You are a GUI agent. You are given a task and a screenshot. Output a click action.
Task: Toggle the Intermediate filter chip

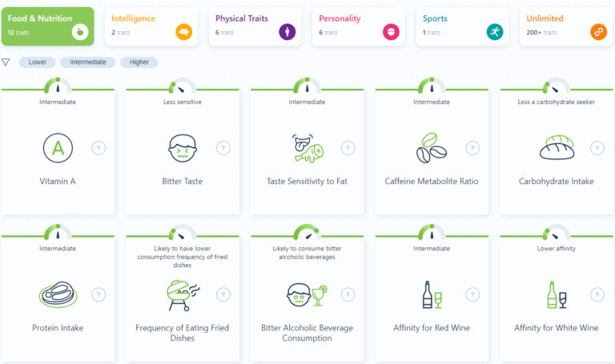(87, 62)
